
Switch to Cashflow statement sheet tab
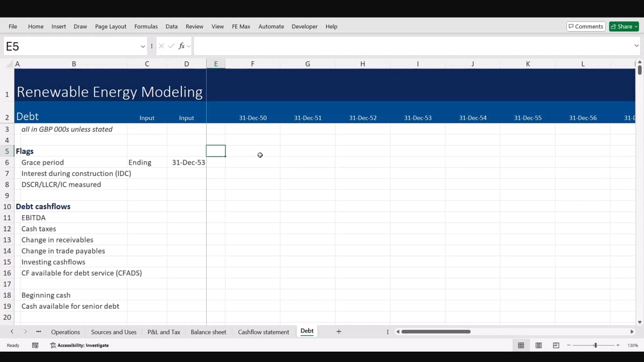[x=264, y=332]
